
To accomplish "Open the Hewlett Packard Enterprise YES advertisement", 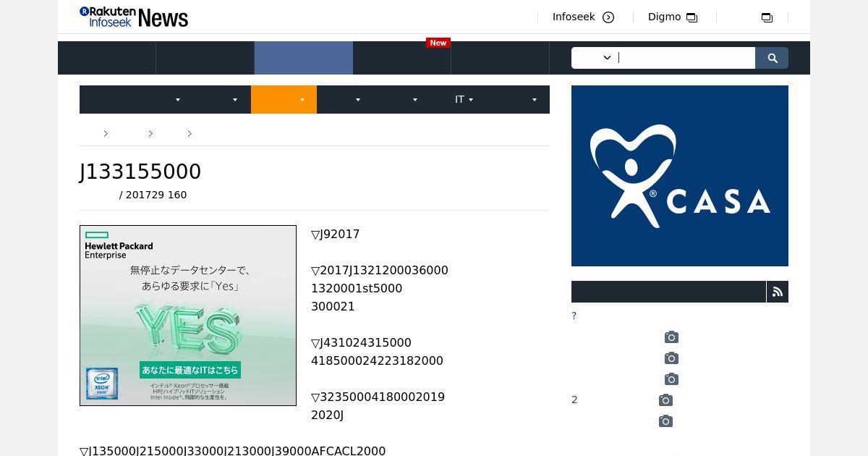I will tap(188, 316).
